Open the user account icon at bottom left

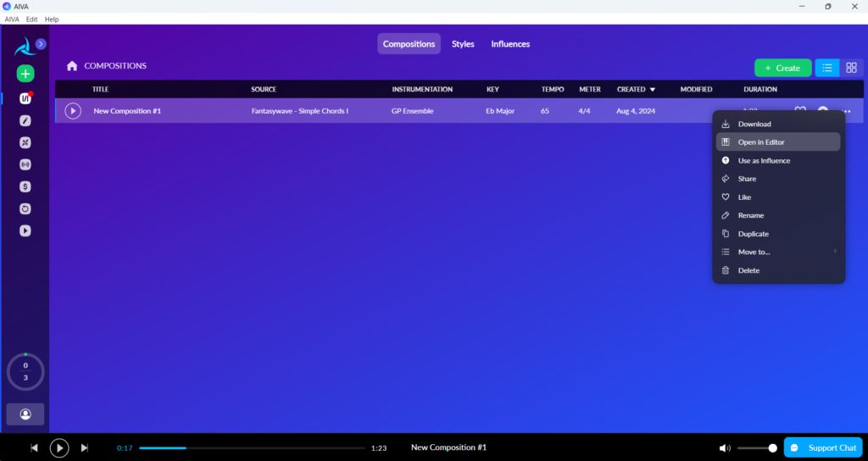click(x=25, y=414)
